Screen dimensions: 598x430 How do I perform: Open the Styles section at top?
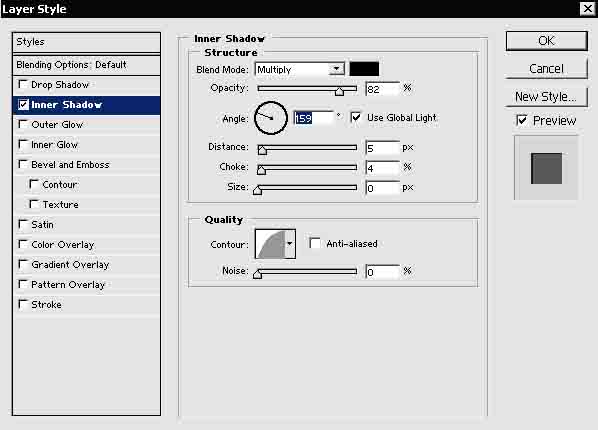(x=86, y=42)
